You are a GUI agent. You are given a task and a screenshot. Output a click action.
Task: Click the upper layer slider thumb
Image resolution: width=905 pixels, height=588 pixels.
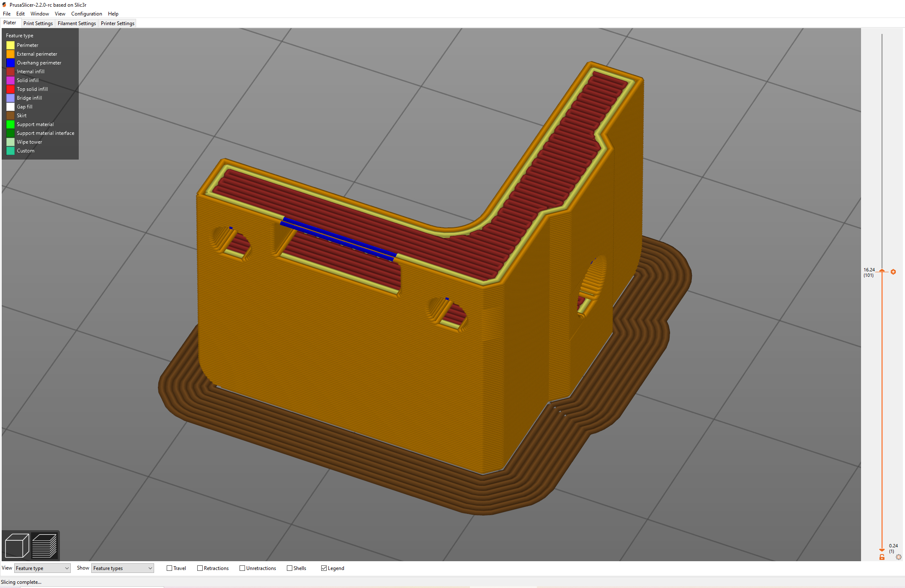pos(882,271)
